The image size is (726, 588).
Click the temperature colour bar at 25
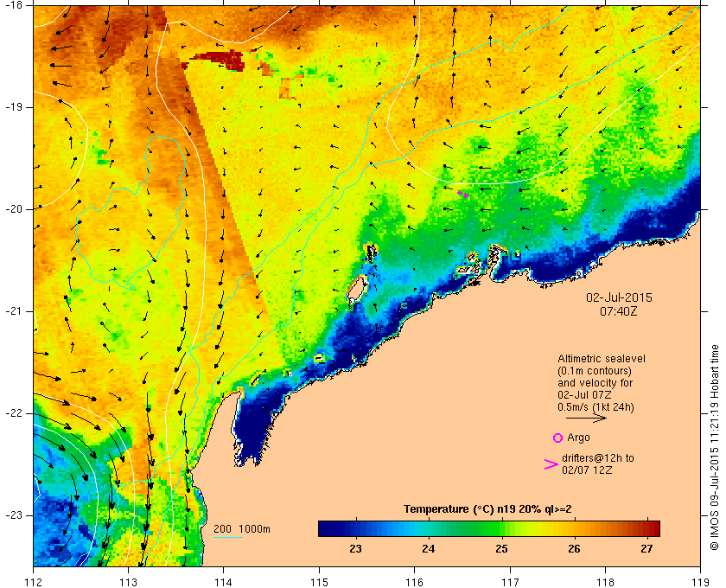501,528
